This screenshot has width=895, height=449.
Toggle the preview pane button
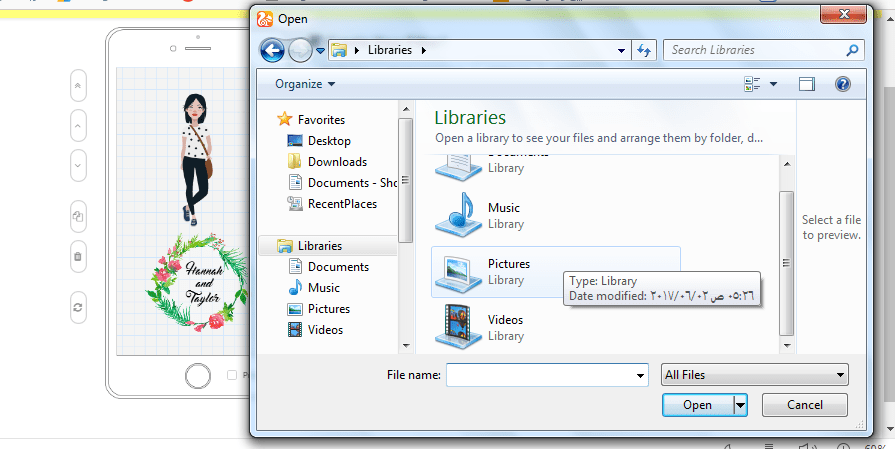(807, 84)
